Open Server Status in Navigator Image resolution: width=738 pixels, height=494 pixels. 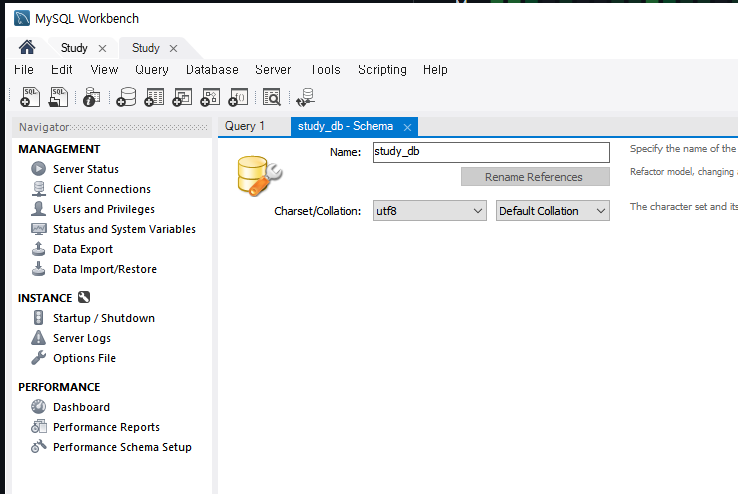pos(86,169)
